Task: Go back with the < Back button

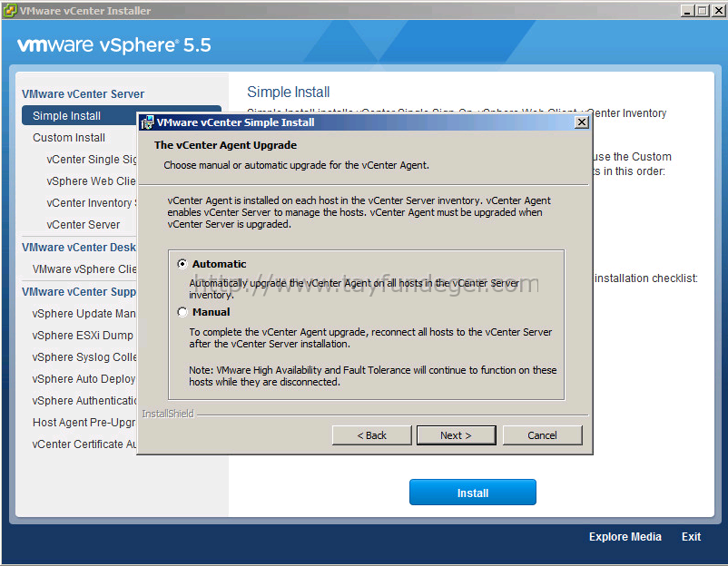Action: [x=371, y=435]
